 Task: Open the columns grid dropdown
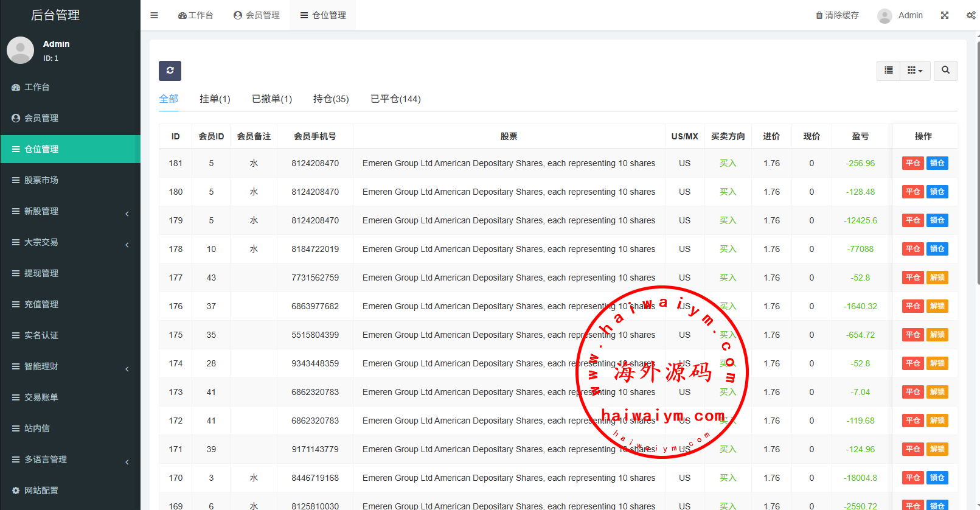915,71
